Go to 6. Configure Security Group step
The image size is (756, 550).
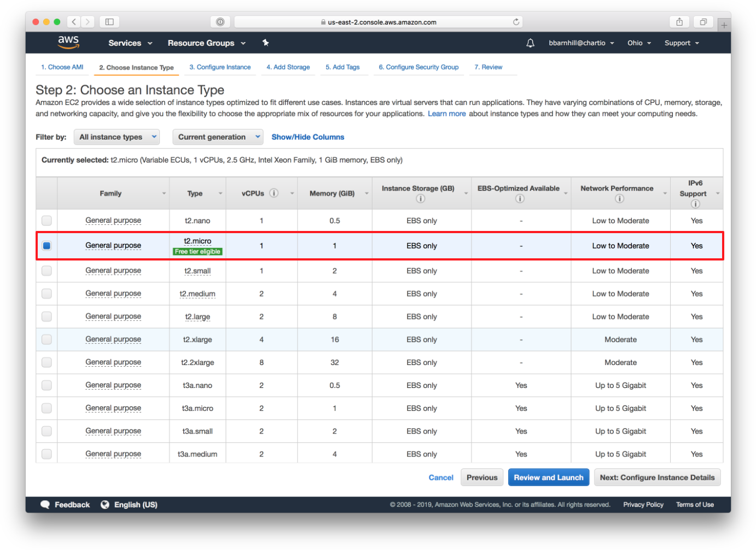click(418, 67)
